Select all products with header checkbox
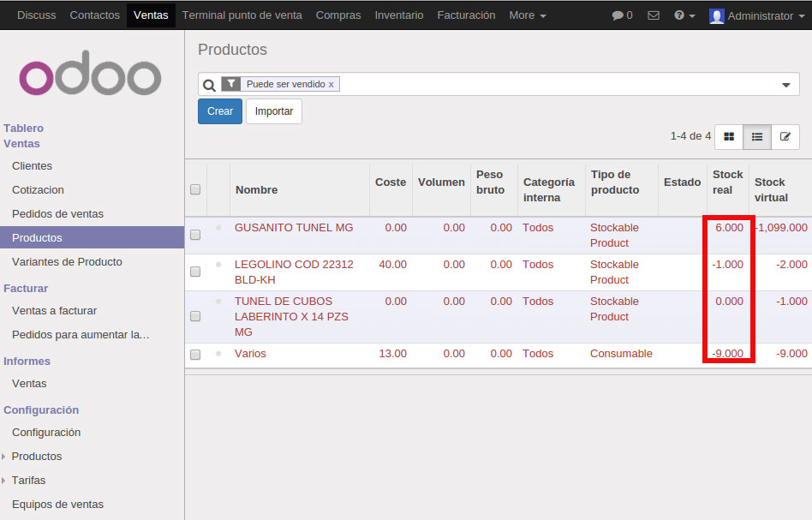812x520 pixels. coord(195,189)
